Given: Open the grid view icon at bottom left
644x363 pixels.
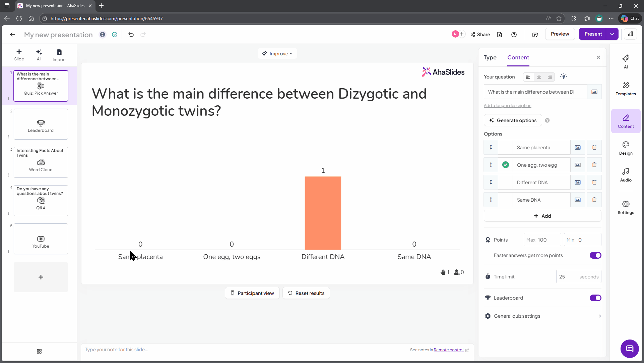Looking at the screenshot, I should tap(39, 351).
